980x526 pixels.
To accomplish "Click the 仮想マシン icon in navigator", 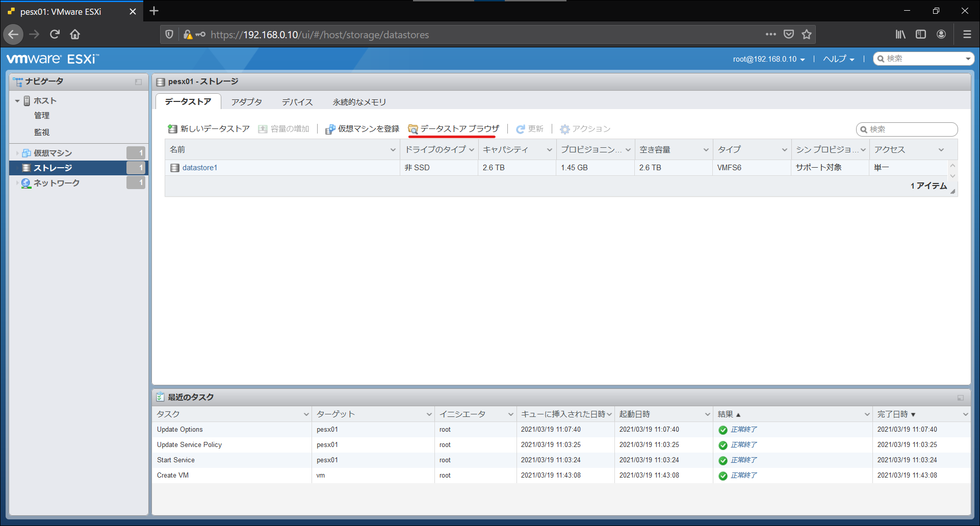I will 27,153.
